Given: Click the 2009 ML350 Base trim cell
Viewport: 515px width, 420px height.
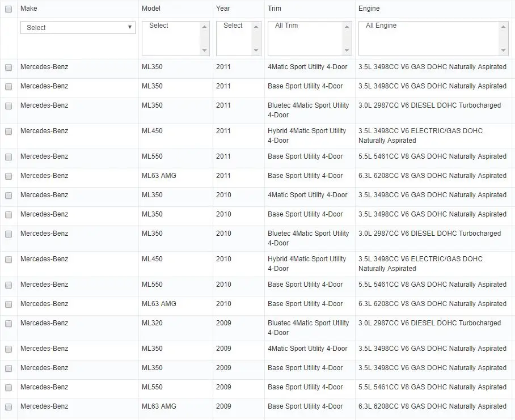Looking at the screenshot, I should tap(305, 368).
